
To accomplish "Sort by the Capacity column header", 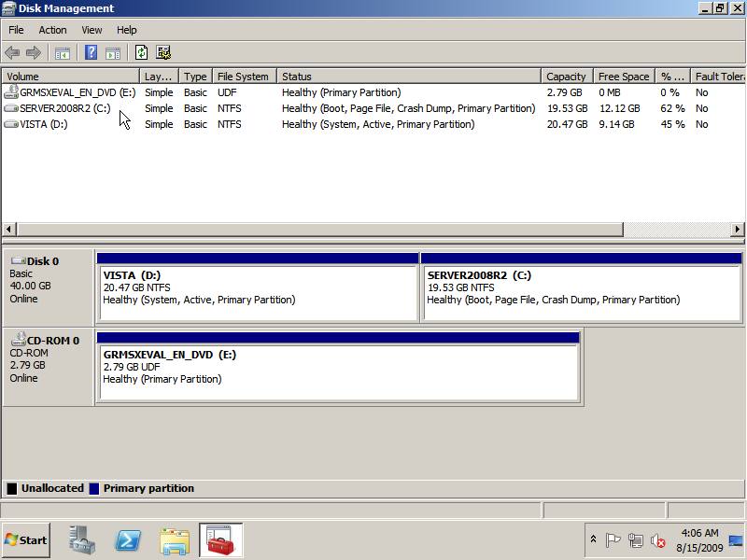I will tap(568, 77).
